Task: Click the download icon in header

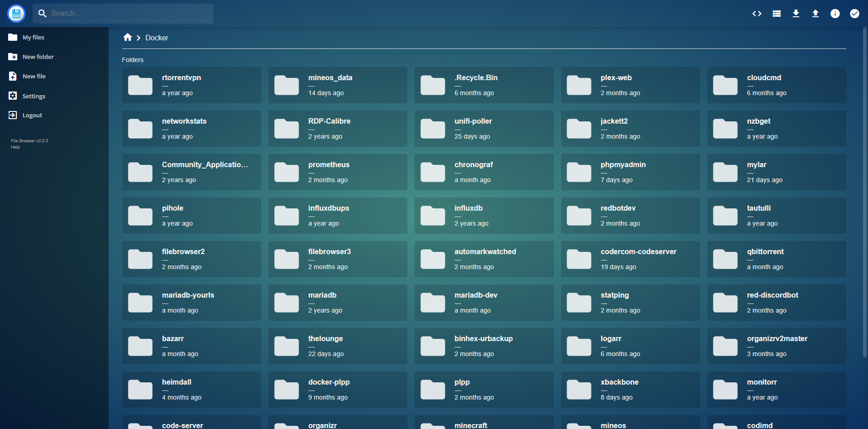Action: (796, 14)
